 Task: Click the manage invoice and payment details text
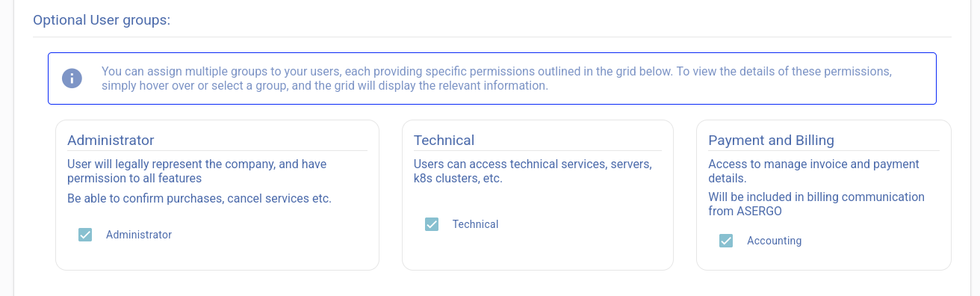click(x=813, y=171)
